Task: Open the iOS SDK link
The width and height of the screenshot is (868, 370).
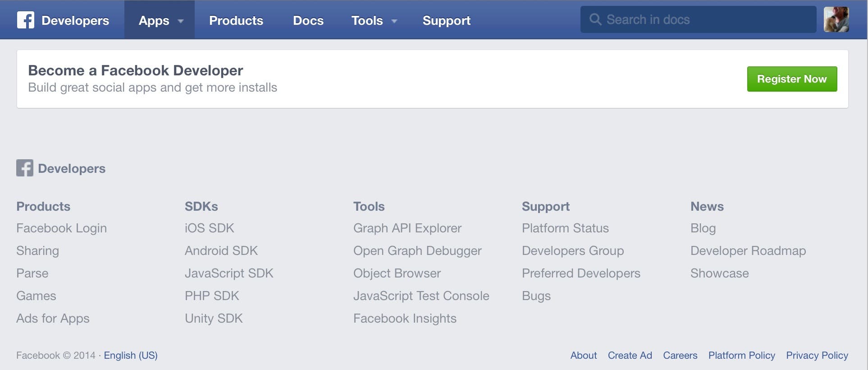Action: pos(210,228)
